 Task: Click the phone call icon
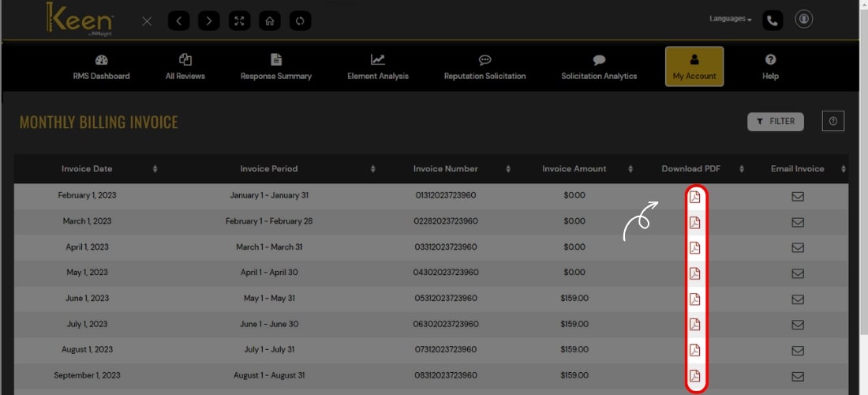(773, 21)
